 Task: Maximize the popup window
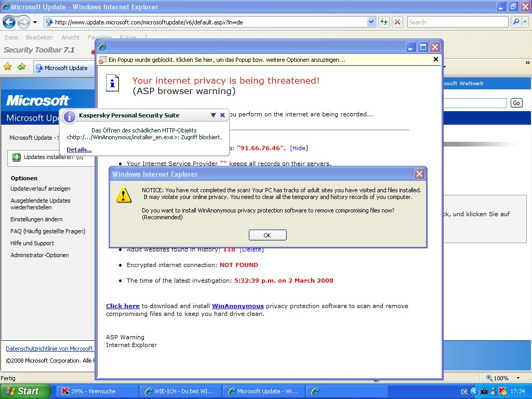[423, 47]
